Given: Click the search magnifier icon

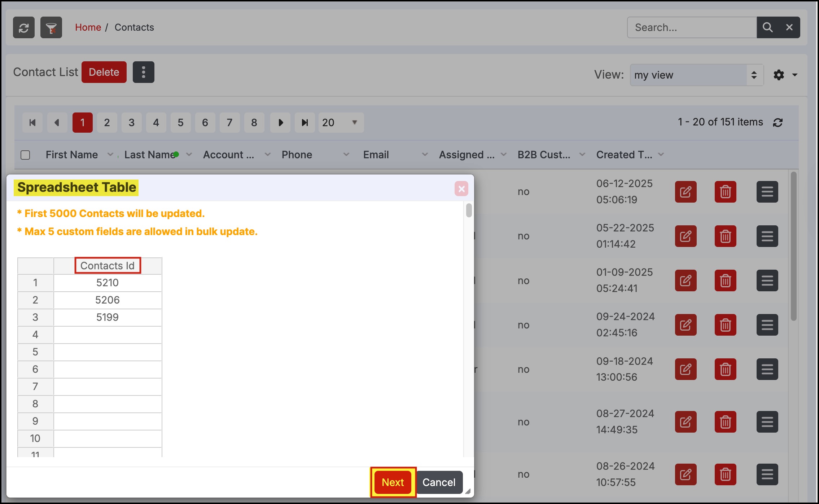Looking at the screenshot, I should pyautogui.click(x=767, y=28).
